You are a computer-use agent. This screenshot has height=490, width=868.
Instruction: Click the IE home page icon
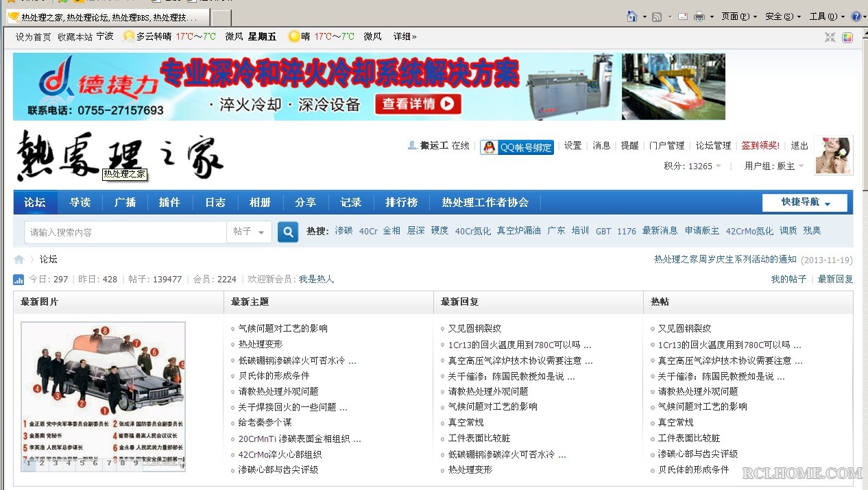[x=632, y=16]
